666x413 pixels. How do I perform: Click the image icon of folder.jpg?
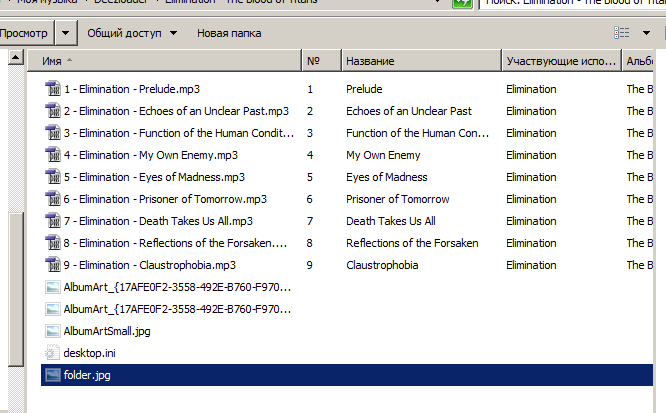tap(53, 375)
